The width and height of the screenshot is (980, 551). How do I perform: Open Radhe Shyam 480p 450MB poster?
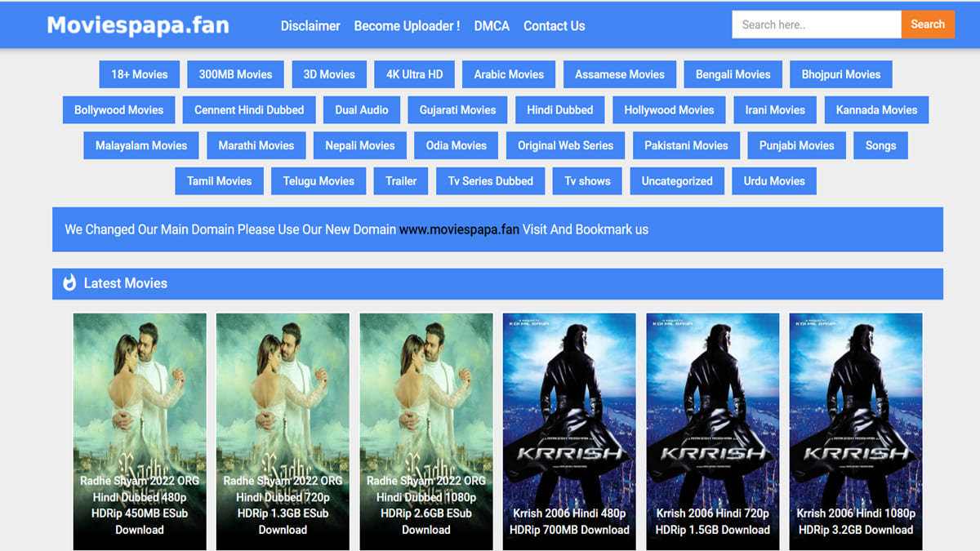(x=140, y=431)
